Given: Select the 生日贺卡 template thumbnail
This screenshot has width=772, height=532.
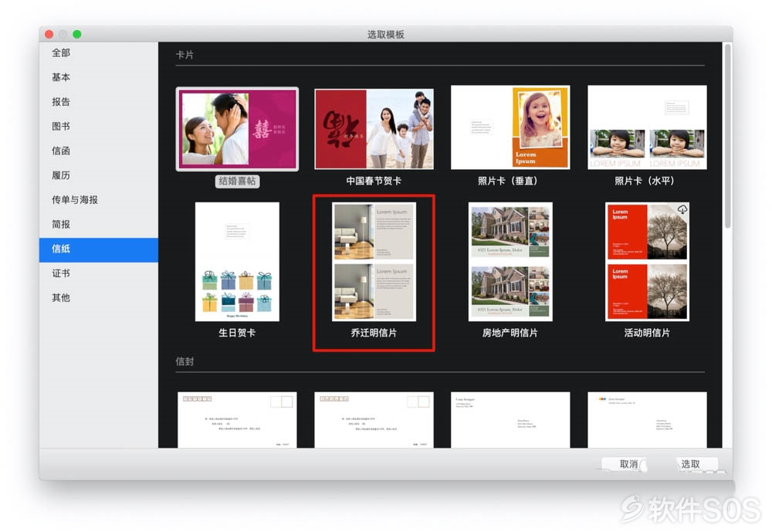Looking at the screenshot, I should point(237,262).
